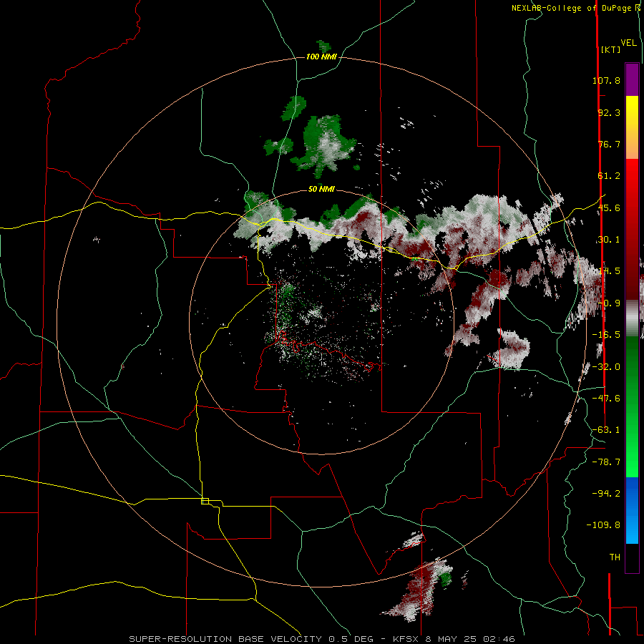Click the 45.6 velocity scale value
Screen dimensions: 644x644
point(609,208)
